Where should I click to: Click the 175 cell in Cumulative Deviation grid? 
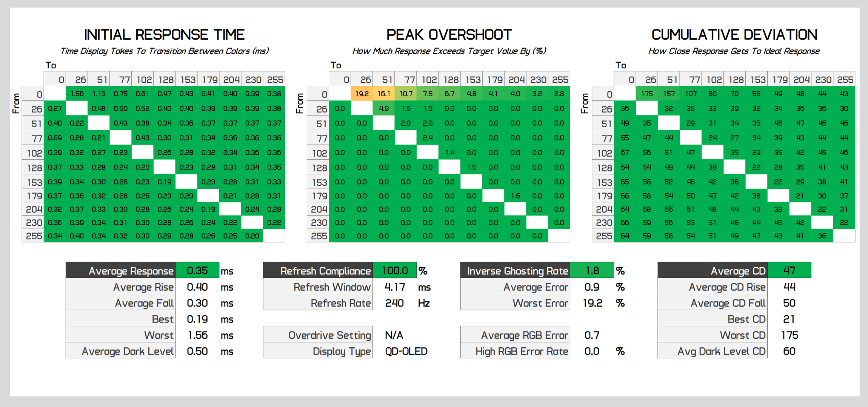coord(647,94)
